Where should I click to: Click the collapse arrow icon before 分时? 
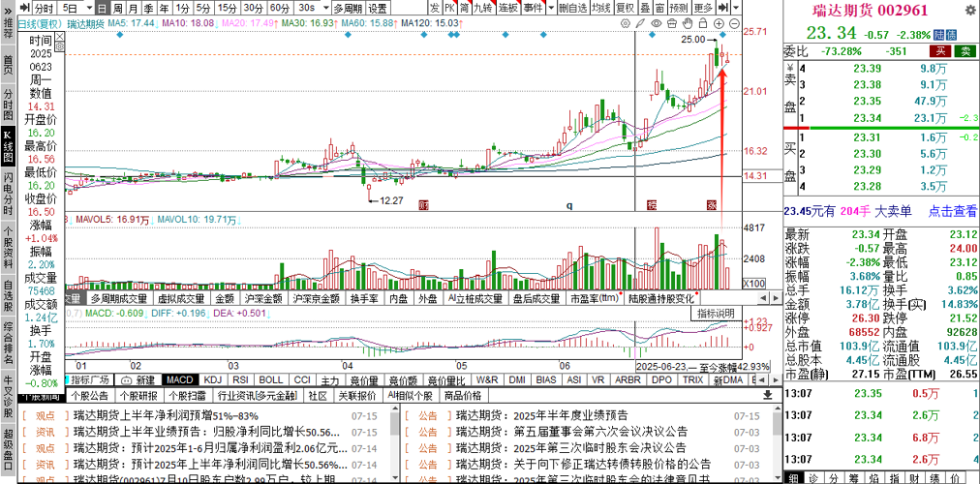coord(24,8)
